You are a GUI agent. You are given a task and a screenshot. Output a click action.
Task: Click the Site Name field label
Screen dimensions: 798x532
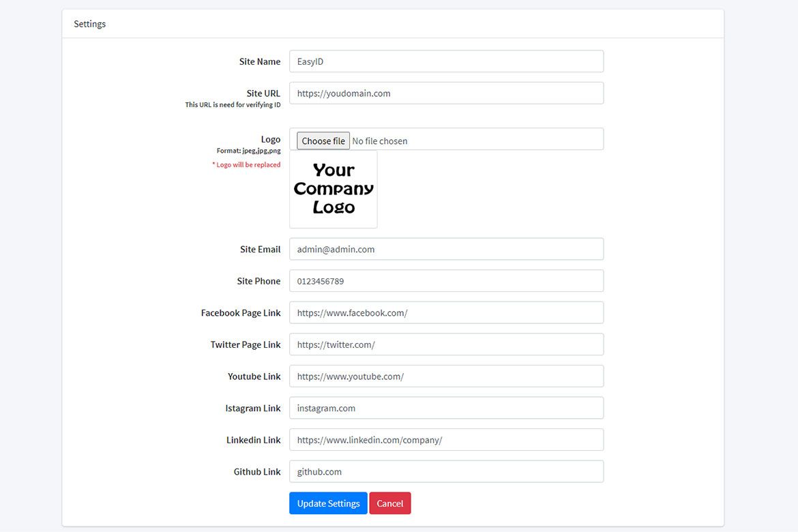point(260,61)
